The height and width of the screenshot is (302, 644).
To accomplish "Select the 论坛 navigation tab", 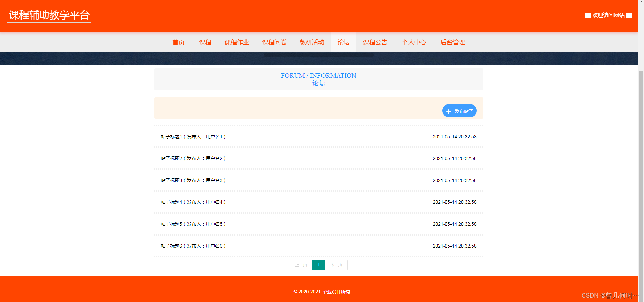I will pos(344,42).
